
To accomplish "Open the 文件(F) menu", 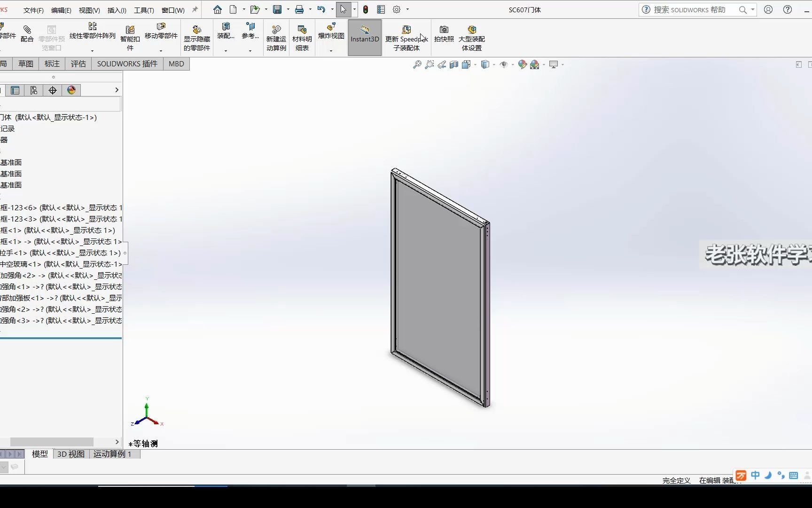I will pyautogui.click(x=33, y=10).
